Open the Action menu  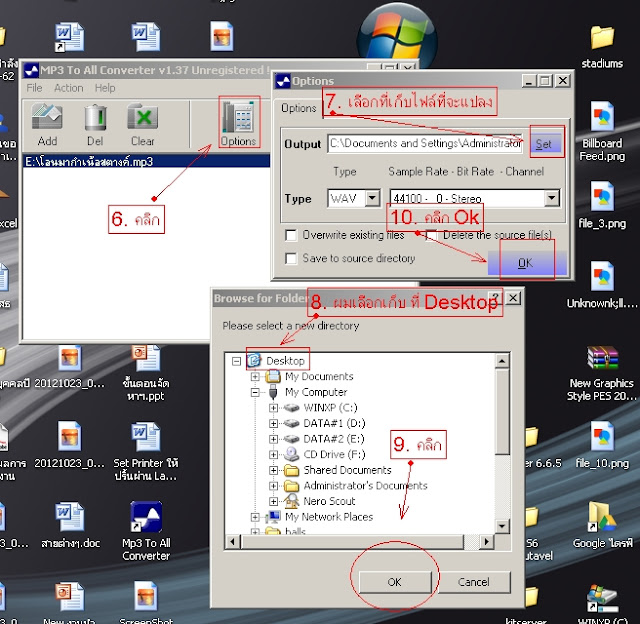[x=69, y=88]
